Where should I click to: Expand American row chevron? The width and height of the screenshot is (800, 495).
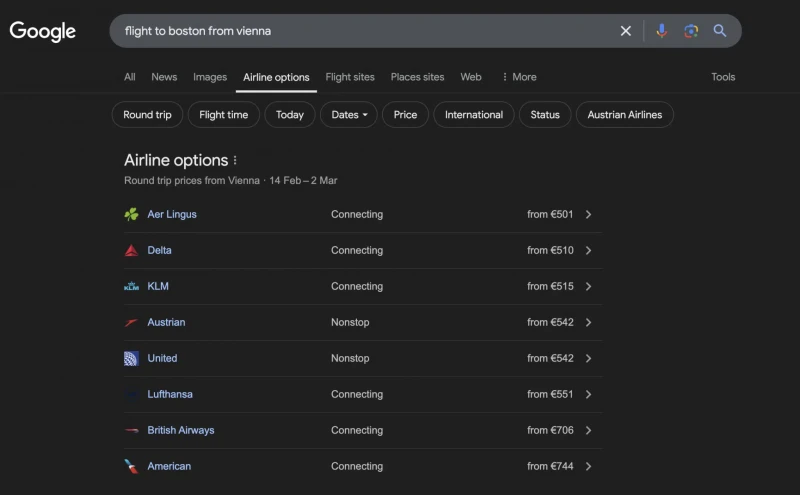[588, 466]
